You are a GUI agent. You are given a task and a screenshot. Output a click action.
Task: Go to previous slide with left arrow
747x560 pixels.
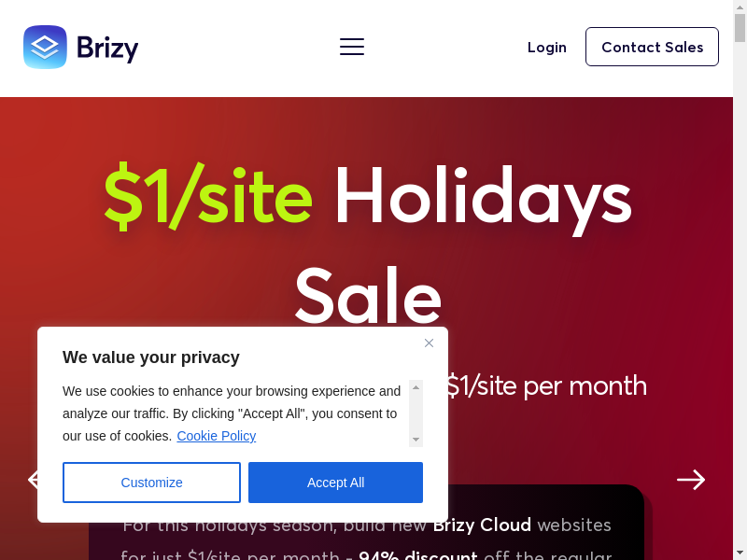click(32, 480)
